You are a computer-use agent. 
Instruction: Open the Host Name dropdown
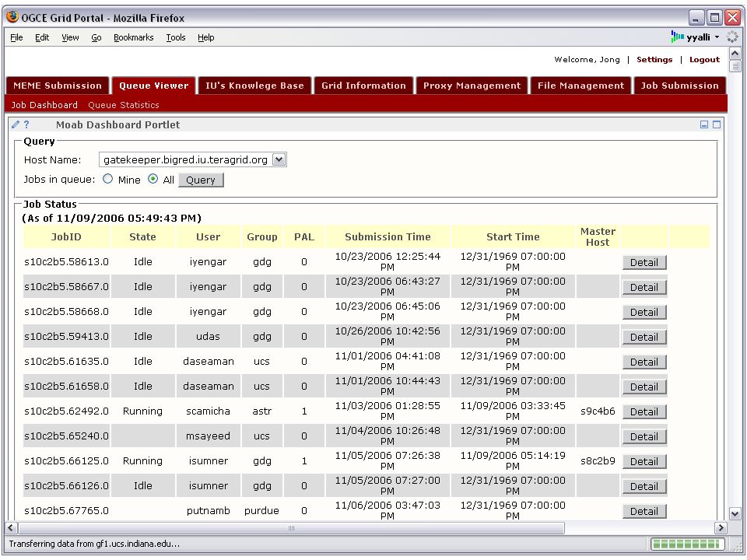click(x=279, y=159)
